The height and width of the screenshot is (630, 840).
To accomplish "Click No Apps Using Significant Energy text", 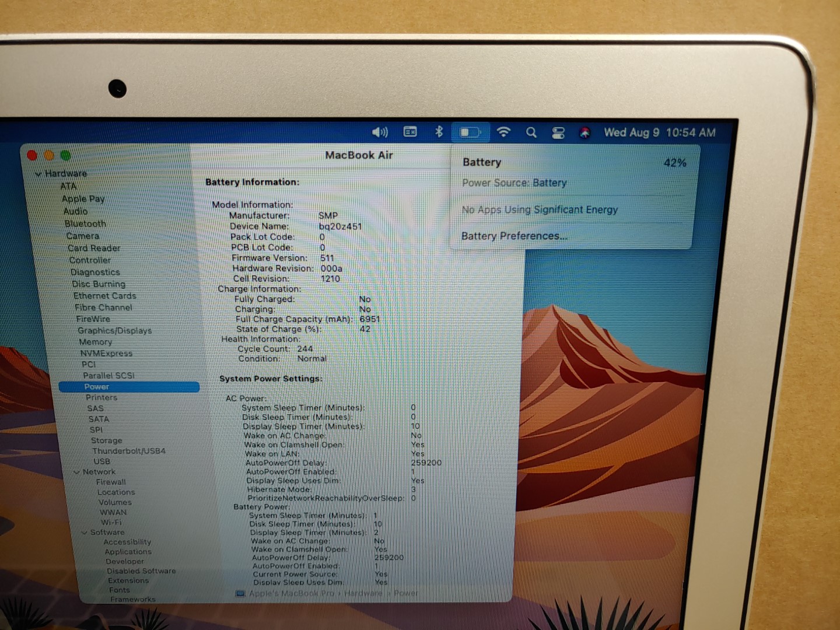I will pos(540,209).
